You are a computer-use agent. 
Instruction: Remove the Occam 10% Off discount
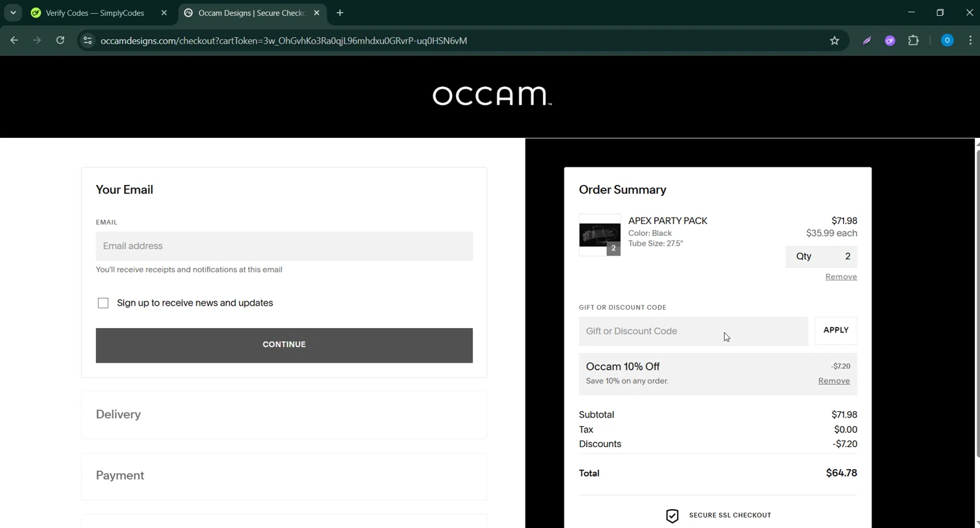(834, 381)
